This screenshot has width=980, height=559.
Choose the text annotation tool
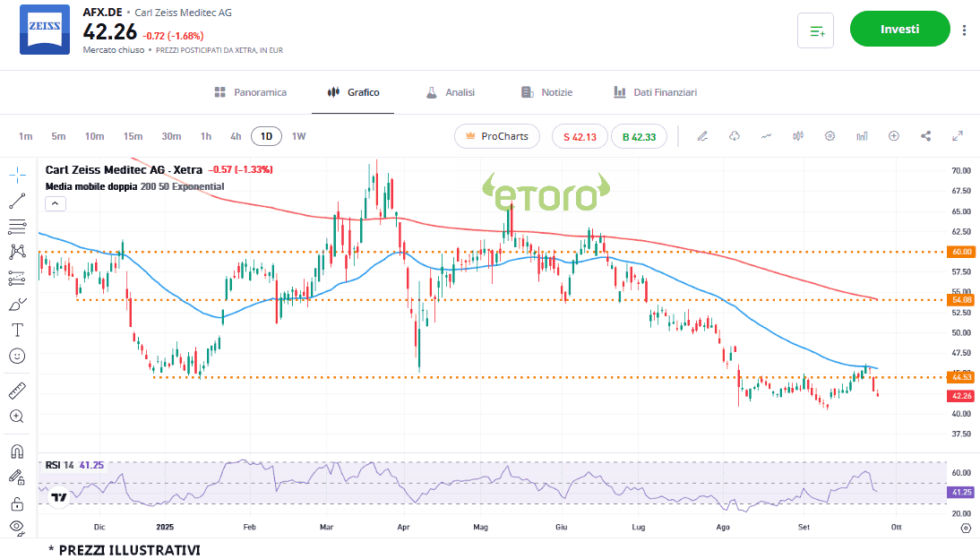pos(17,330)
